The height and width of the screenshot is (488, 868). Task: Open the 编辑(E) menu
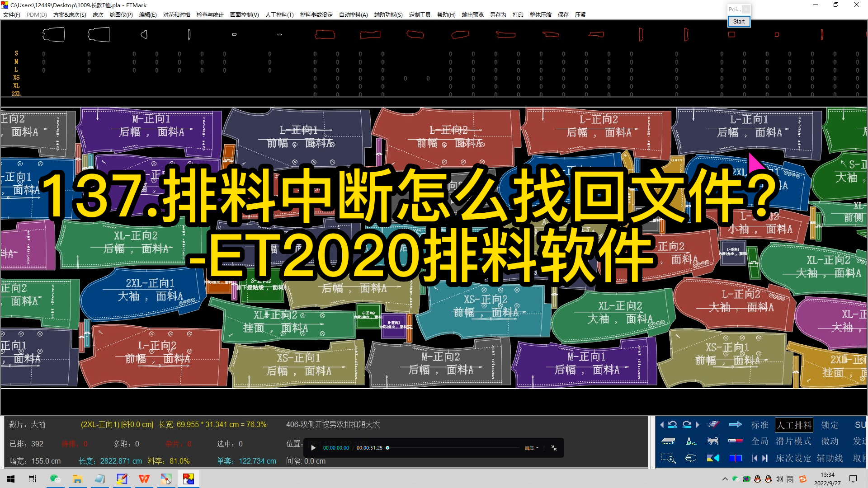click(x=148, y=14)
